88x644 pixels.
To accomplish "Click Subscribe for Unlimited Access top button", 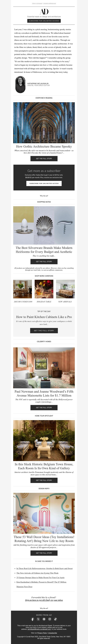I will point(44,21).
